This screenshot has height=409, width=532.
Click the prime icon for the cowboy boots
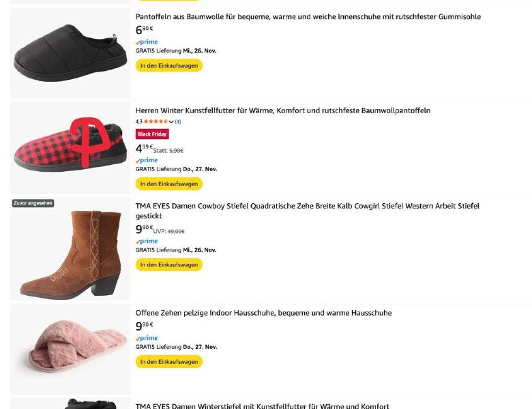[147, 241]
